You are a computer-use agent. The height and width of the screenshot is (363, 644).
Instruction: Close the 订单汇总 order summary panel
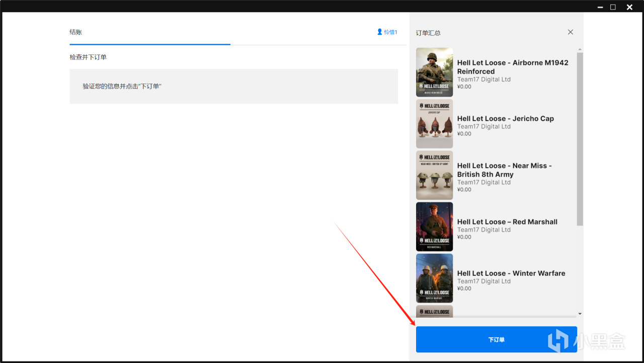[571, 32]
